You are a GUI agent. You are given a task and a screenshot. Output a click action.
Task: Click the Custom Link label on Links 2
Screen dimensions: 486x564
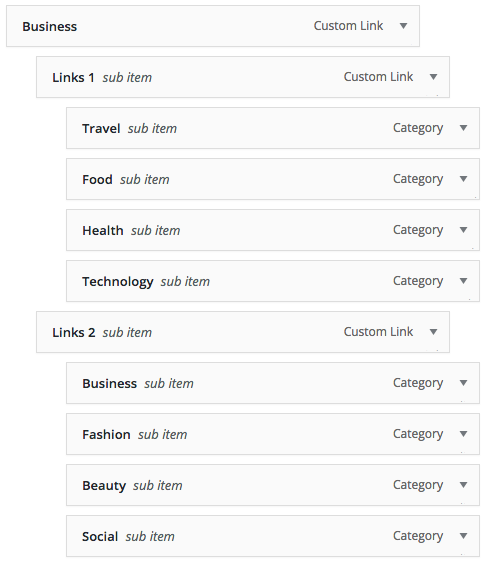click(x=378, y=332)
